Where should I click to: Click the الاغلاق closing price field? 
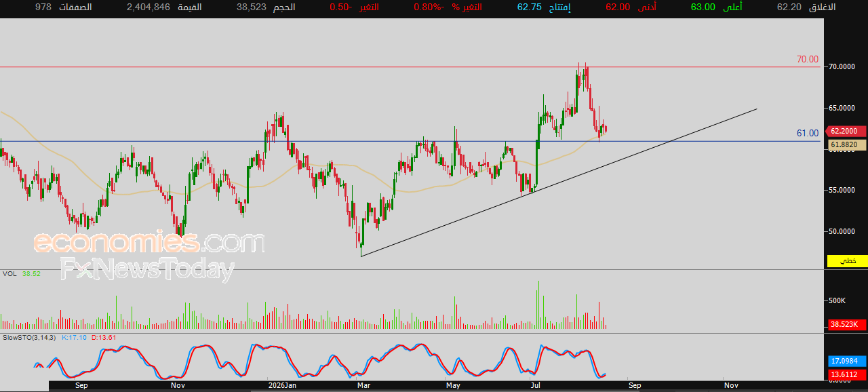click(x=807, y=7)
